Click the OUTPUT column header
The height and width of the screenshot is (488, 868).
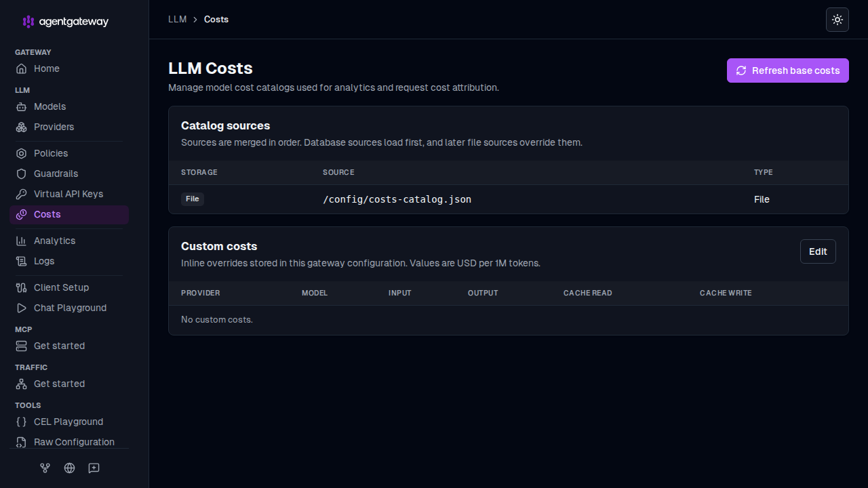click(483, 293)
